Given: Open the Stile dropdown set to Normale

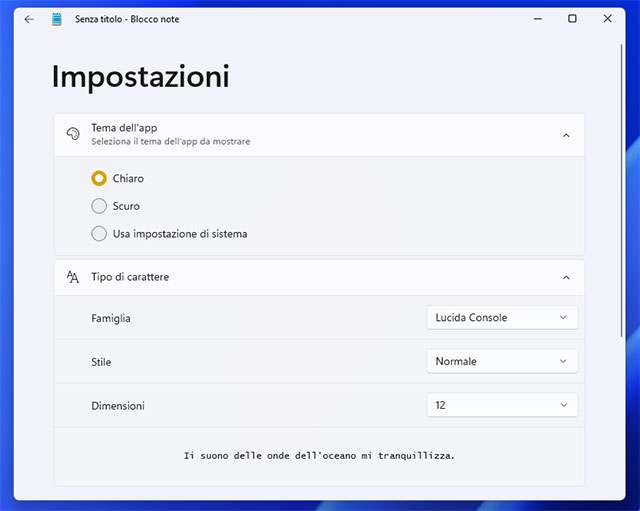Looking at the screenshot, I should pyautogui.click(x=502, y=361).
